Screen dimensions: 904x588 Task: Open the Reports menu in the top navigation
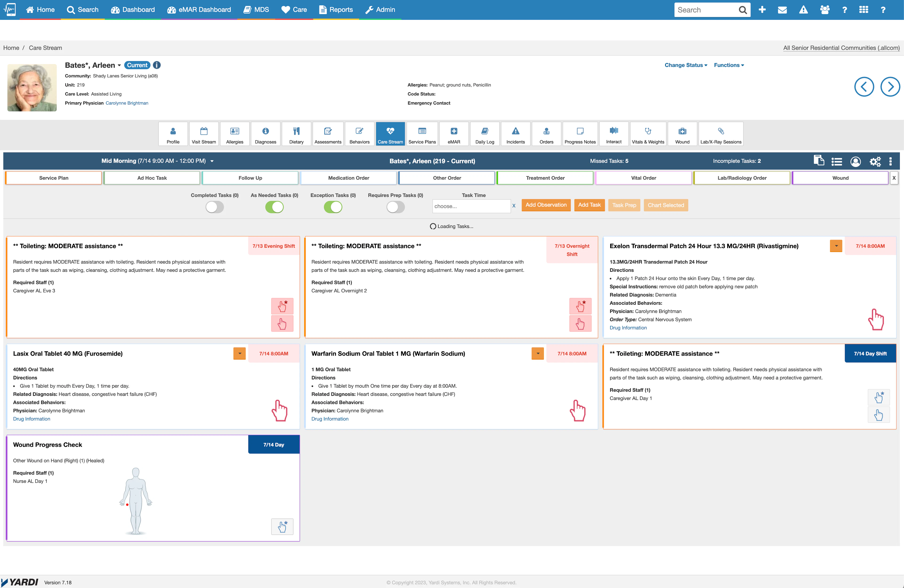336,9
